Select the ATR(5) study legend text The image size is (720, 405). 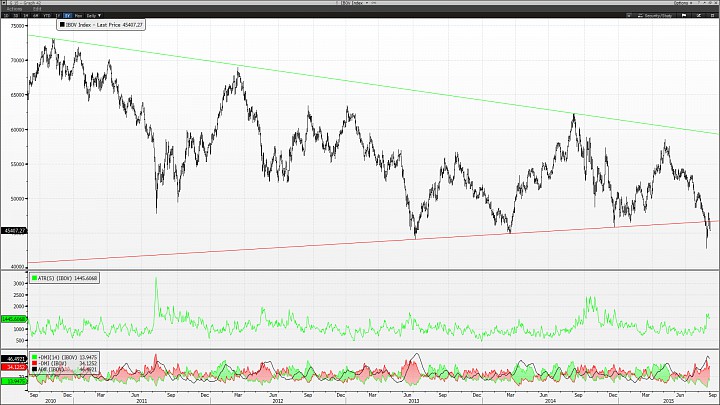pos(68,278)
